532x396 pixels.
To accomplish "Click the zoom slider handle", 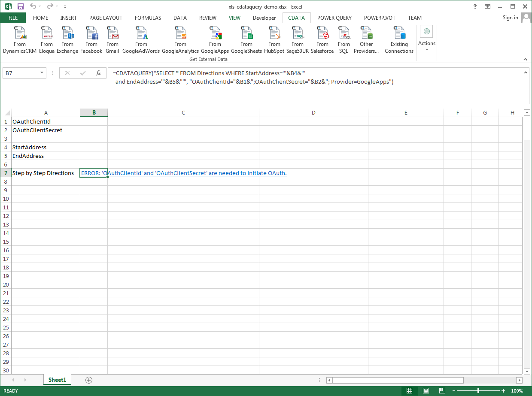I will pyautogui.click(x=478, y=391).
